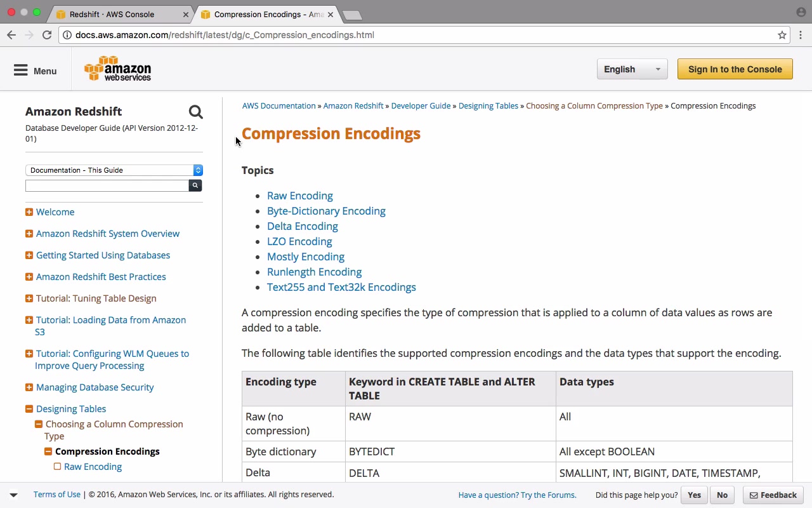
Task: Bookmark this page with the star icon
Action: (x=782, y=35)
